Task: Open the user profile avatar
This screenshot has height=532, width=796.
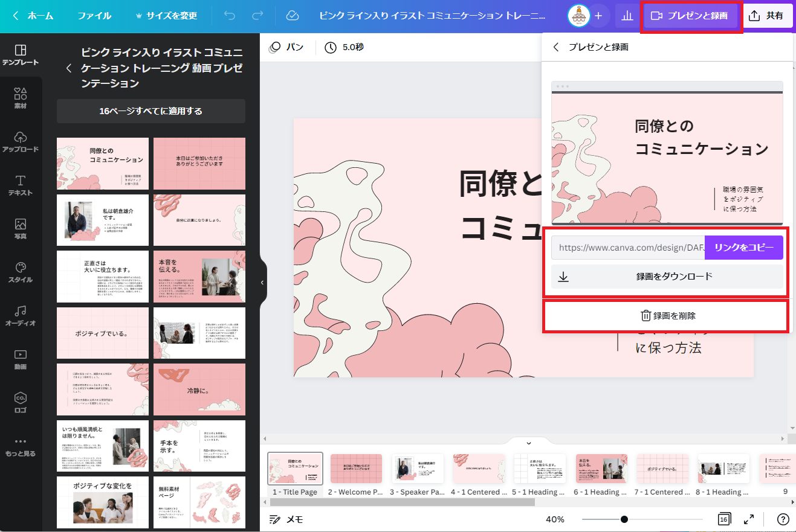Action: pyautogui.click(x=578, y=16)
